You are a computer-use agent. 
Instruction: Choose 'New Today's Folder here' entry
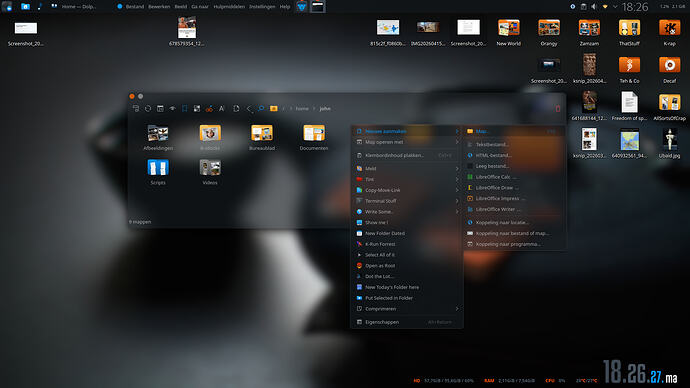click(407, 287)
